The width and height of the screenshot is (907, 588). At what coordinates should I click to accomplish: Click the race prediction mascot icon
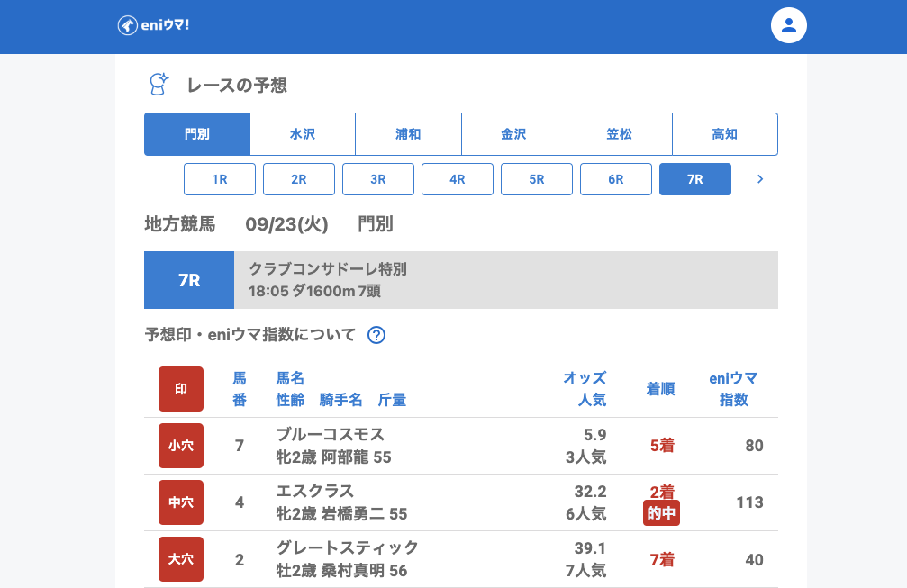click(159, 85)
